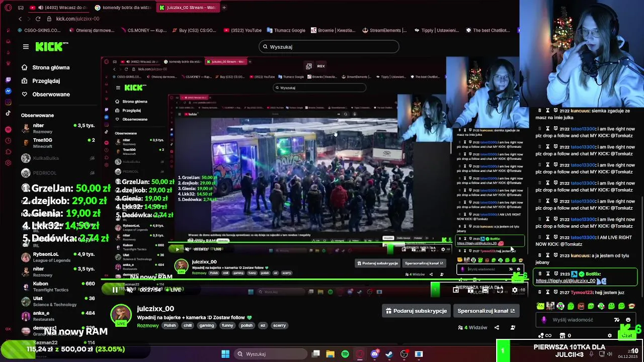Open Strona główna in Kick sidebar
644x362 pixels.
pos(51,67)
